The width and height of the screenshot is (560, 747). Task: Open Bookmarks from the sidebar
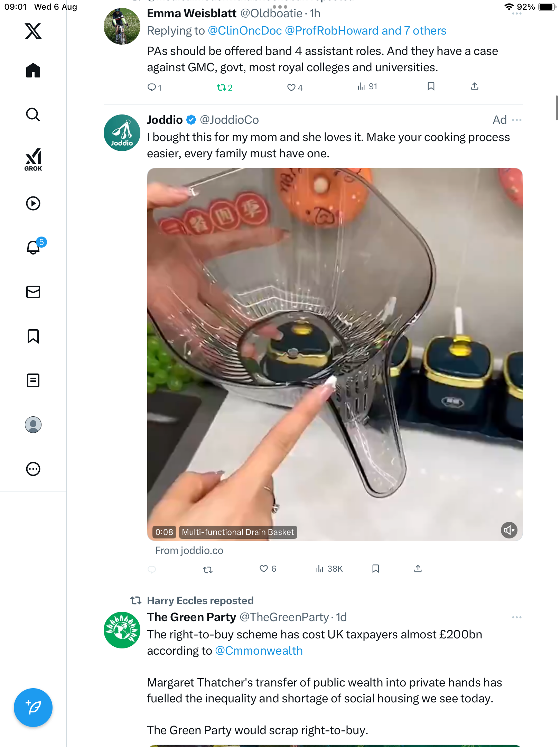[33, 336]
